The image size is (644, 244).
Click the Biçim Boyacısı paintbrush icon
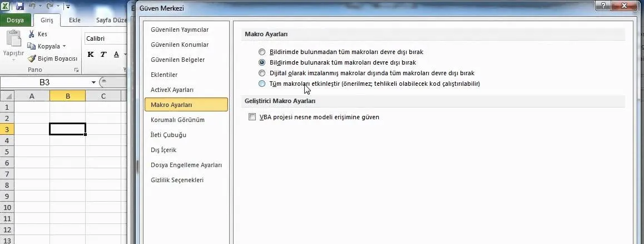32,58
